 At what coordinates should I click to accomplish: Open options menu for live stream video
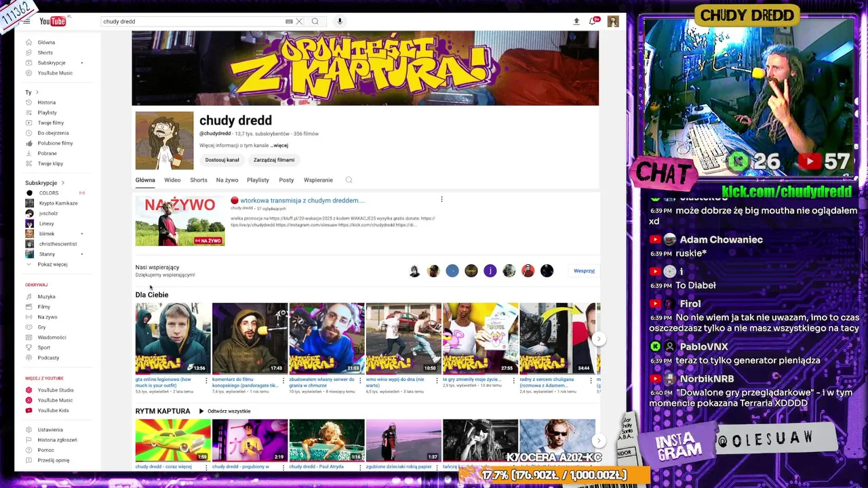(441, 199)
